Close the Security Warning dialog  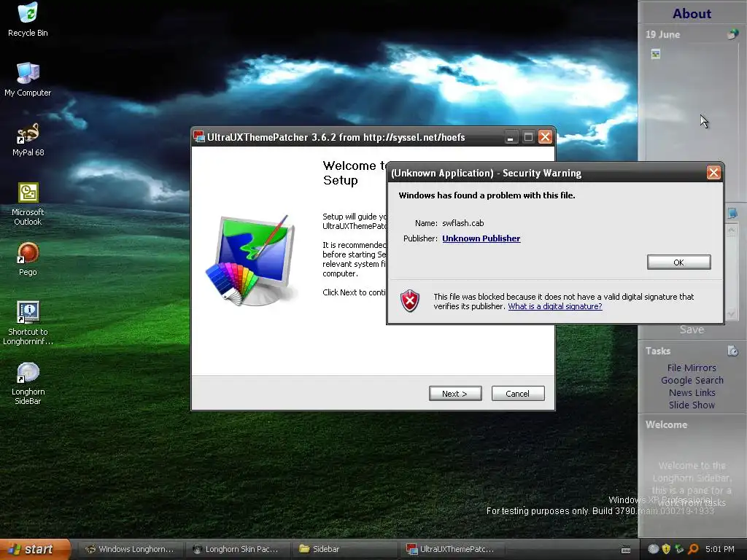click(x=713, y=172)
